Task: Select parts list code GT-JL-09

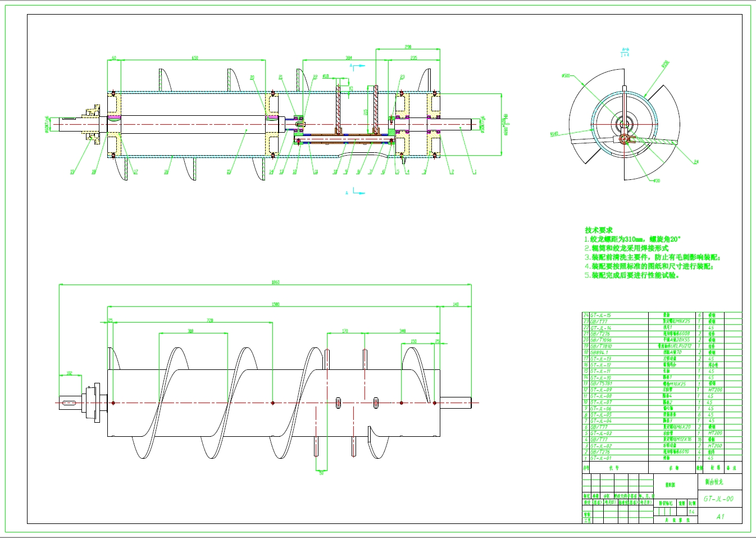Action: [x=601, y=390]
